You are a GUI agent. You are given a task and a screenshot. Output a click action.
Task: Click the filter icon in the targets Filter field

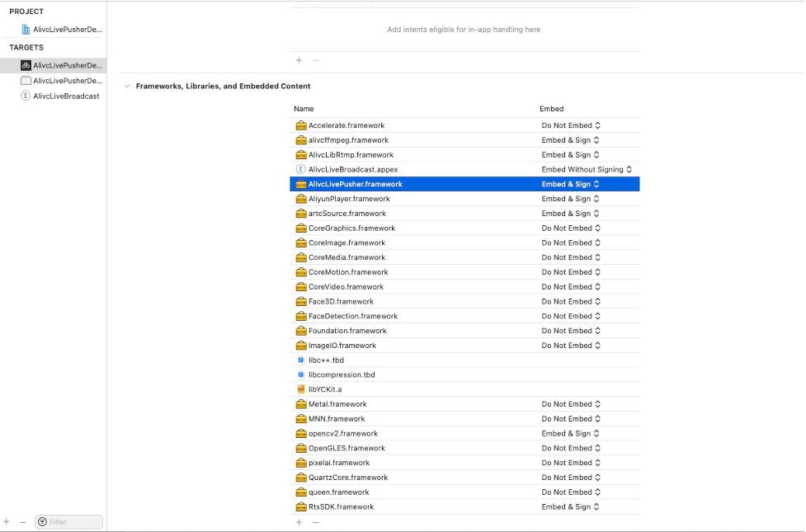(x=43, y=522)
